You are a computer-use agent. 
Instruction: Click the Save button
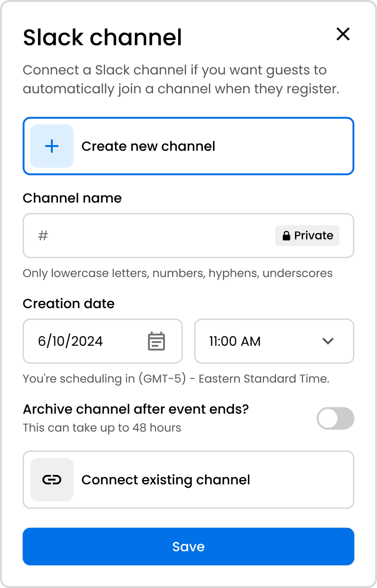click(188, 547)
